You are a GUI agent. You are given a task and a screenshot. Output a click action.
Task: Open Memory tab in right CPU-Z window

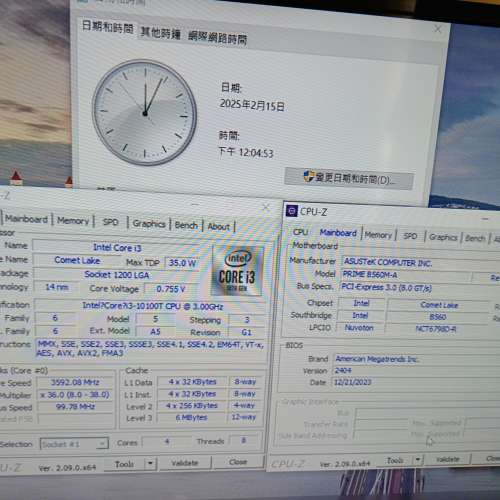pos(378,235)
